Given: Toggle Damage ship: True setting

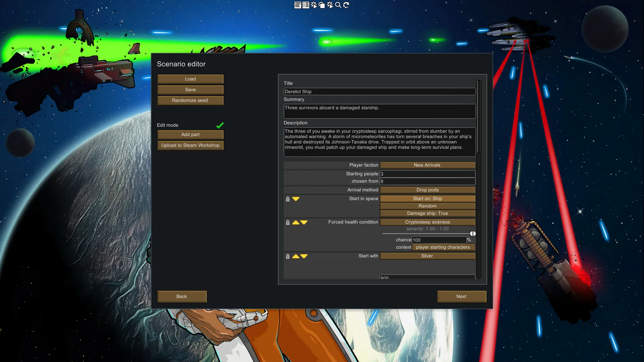Looking at the screenshot, I should tap(427, 214).
